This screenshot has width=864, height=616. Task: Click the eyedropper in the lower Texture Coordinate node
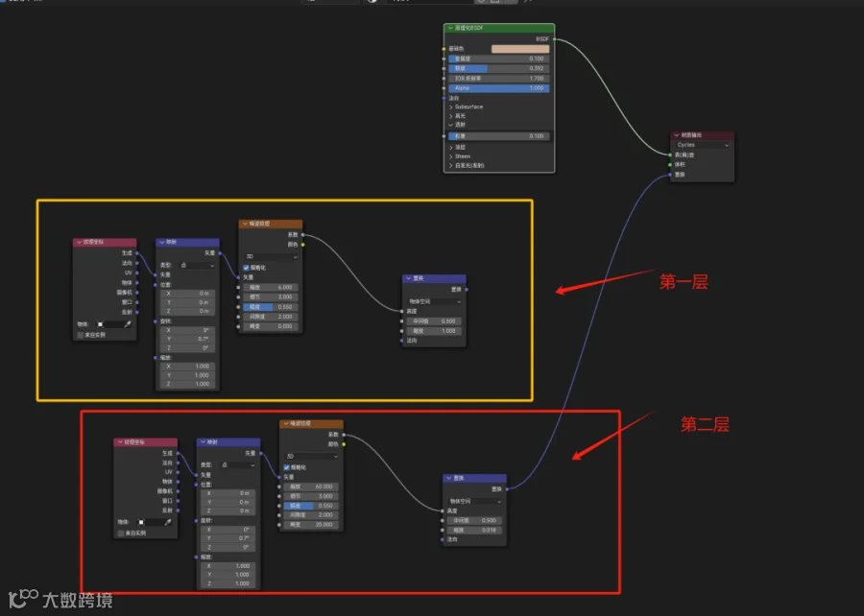pos(167,522)
